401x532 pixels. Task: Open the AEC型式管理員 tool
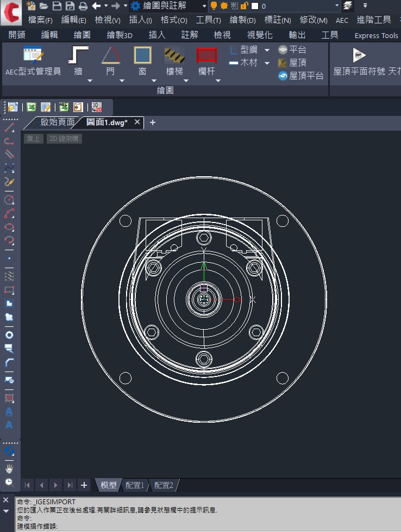pyautogui.click(x=33, y=61)
